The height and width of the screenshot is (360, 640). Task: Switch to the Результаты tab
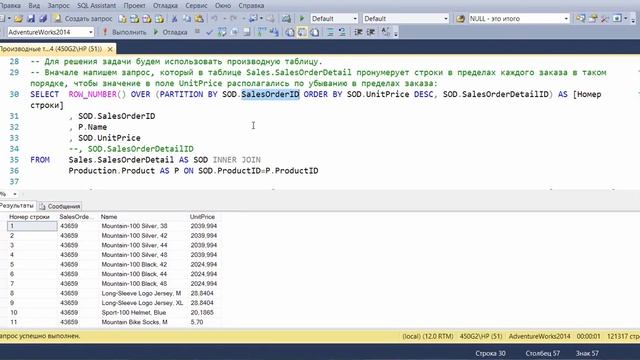17,206
